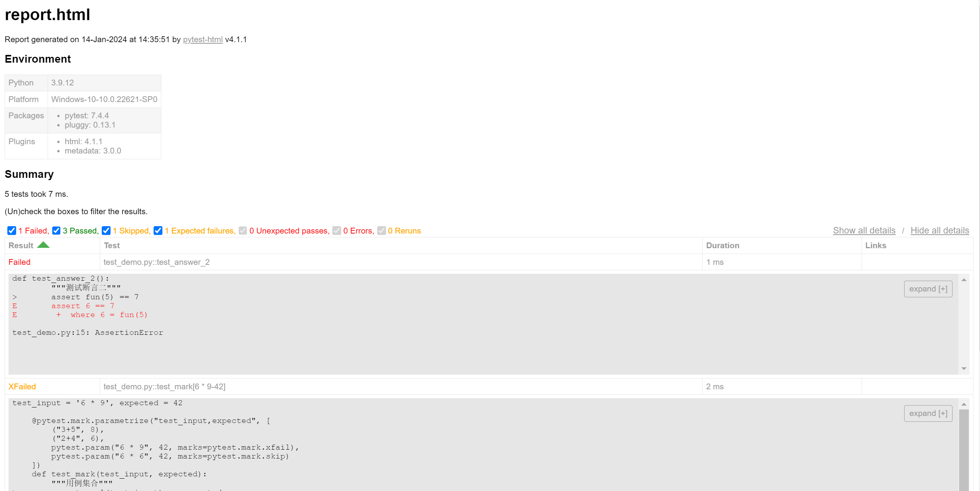Click the 0 Reruns checkbox
The image size is (980, 491).
coord(381,231)
